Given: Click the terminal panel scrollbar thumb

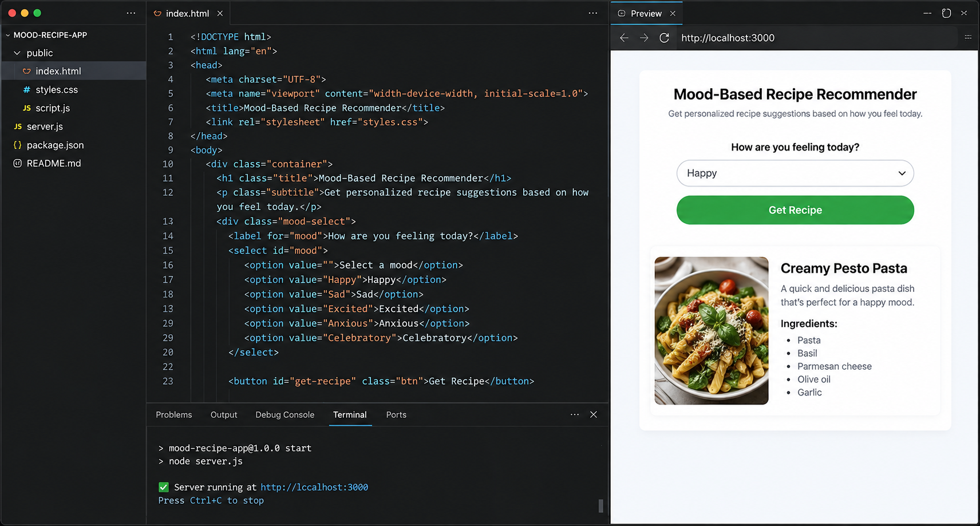Looking at the screenshot, I should (x=600, y=506).
